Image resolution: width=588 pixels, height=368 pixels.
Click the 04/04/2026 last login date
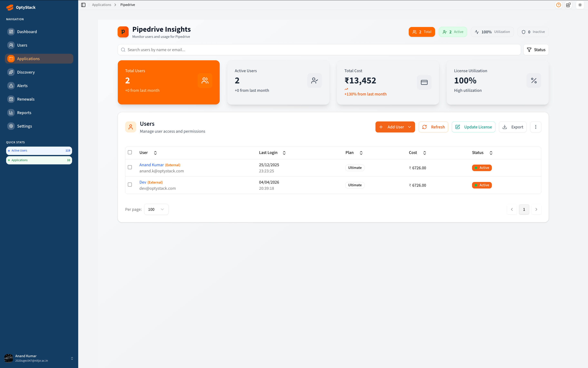point(269,182)
